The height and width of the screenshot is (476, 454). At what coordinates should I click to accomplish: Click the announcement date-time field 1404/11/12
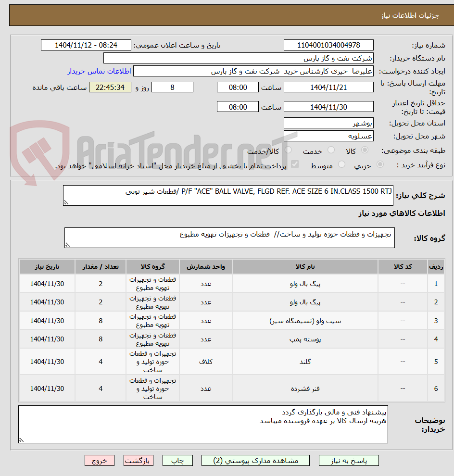(86, 45)
